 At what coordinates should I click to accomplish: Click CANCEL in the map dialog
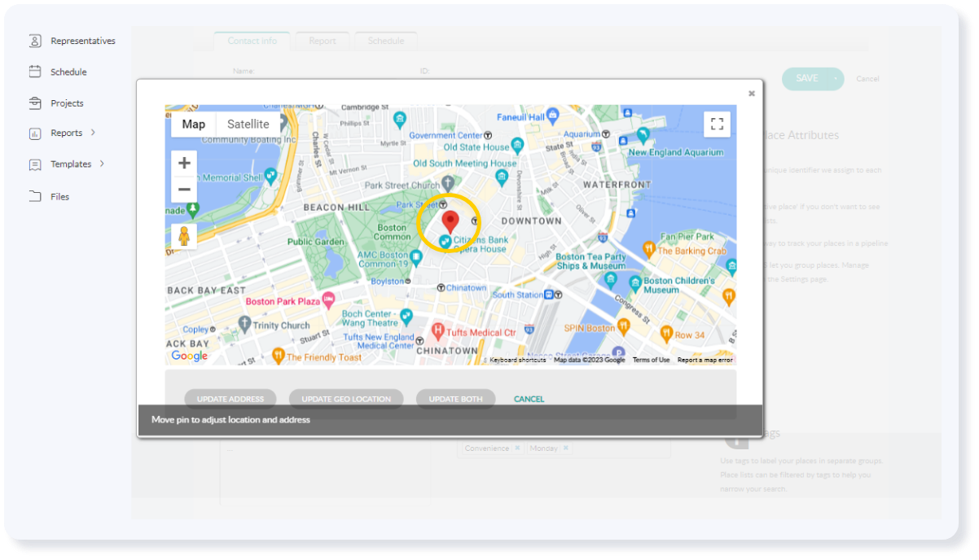tap(529, 399)
